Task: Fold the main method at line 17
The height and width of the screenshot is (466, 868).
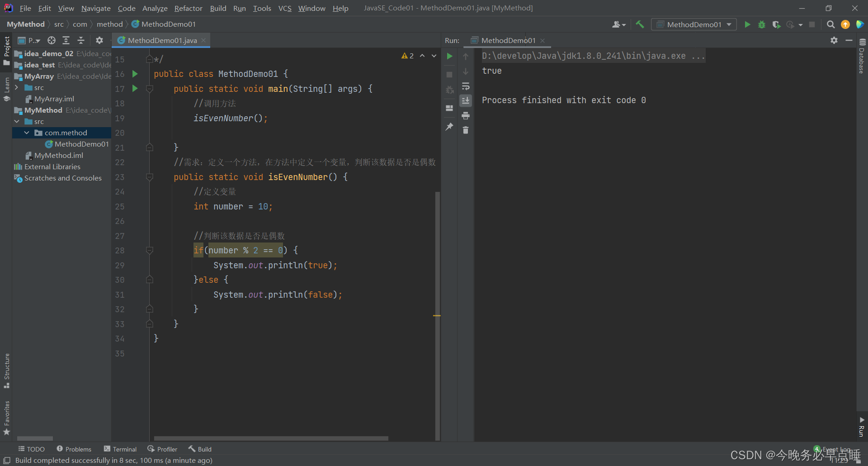Action: (149, 89)
